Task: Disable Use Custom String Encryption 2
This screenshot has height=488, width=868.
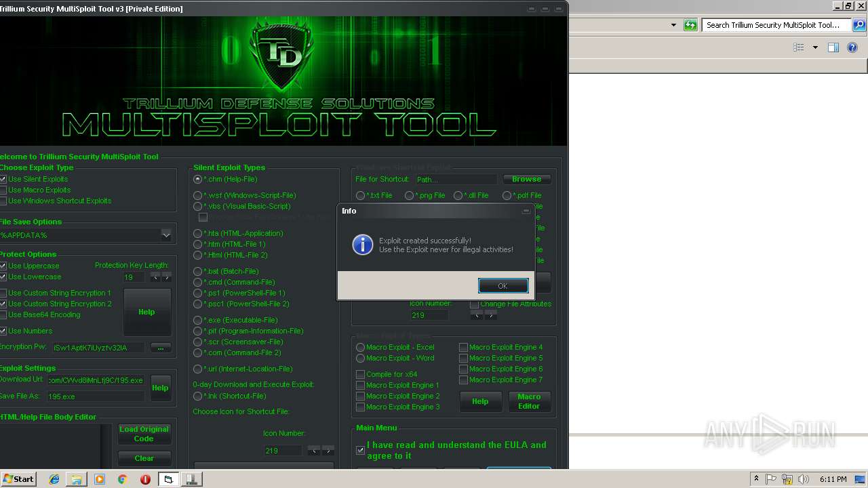Action: click(3, 304)
